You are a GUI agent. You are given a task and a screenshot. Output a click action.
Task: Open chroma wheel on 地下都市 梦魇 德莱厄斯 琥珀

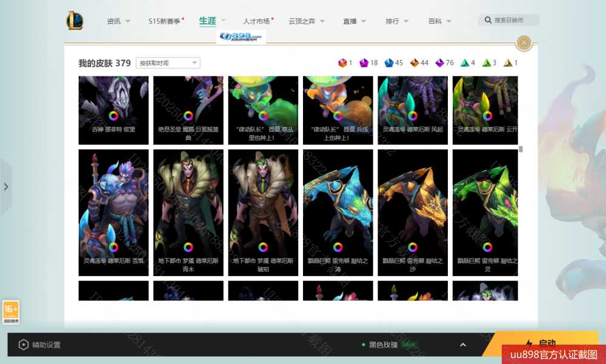tap(263, 247)
